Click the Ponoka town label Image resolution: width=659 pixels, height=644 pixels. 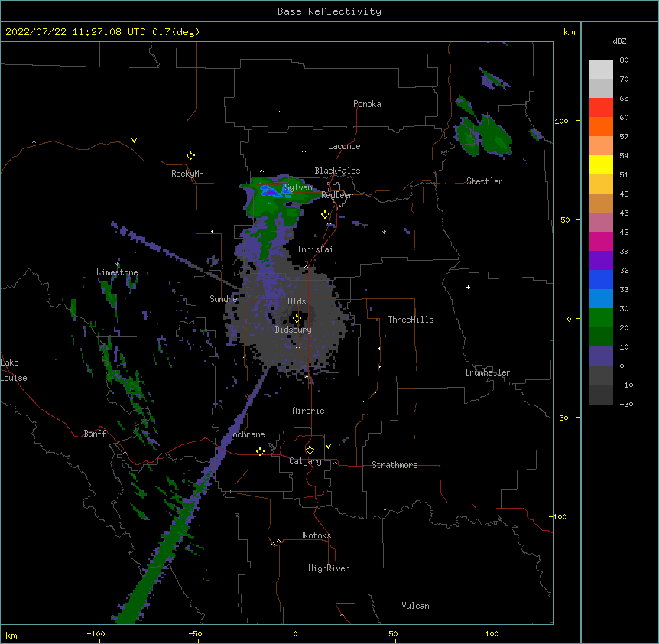[367, 104]
